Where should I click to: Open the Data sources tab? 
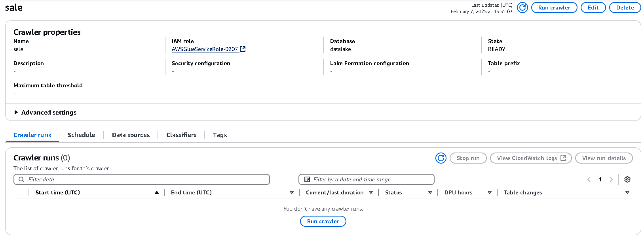131,135
